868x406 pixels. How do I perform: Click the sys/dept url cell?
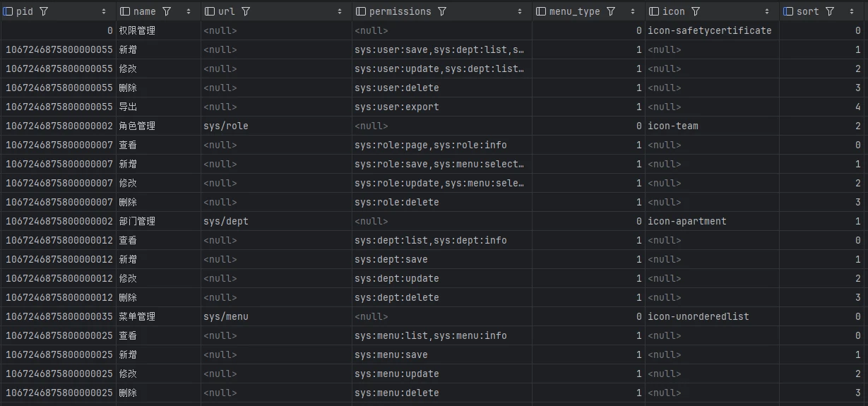click(x=226, y=221)
